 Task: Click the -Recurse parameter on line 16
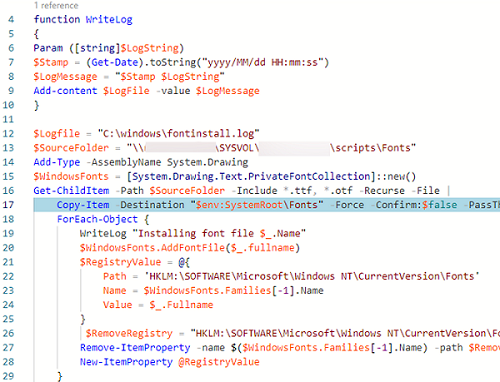pyautogui.click(x=382, y=191)
